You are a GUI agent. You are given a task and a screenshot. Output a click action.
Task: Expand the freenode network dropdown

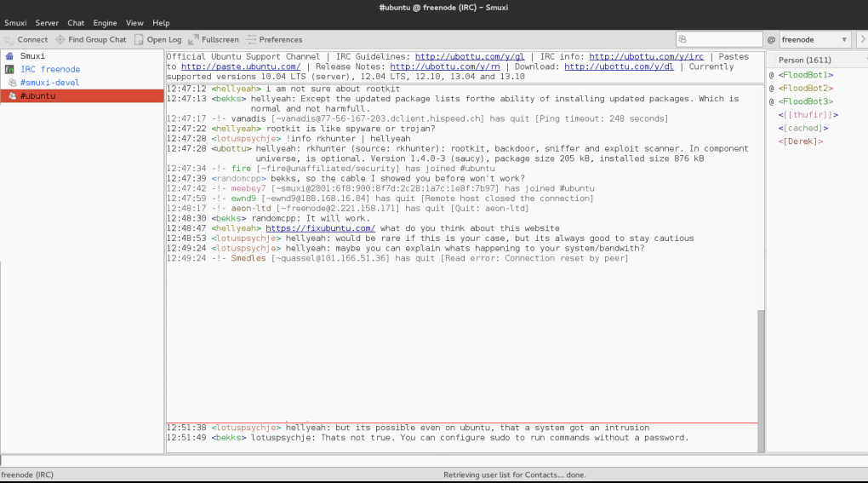(815, 39)
